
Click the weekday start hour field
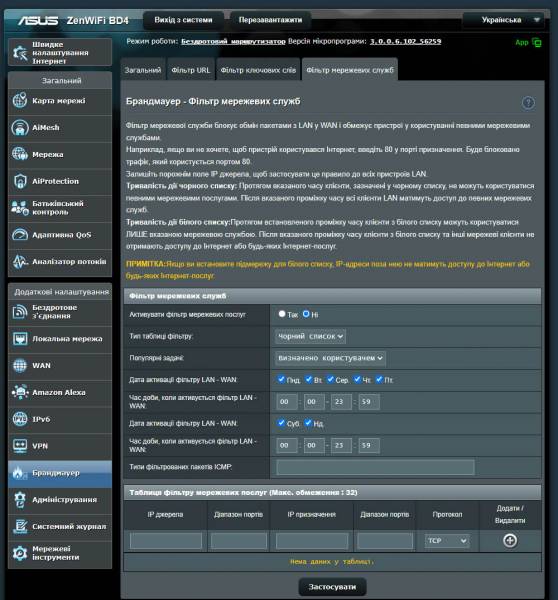pos(287,402)
